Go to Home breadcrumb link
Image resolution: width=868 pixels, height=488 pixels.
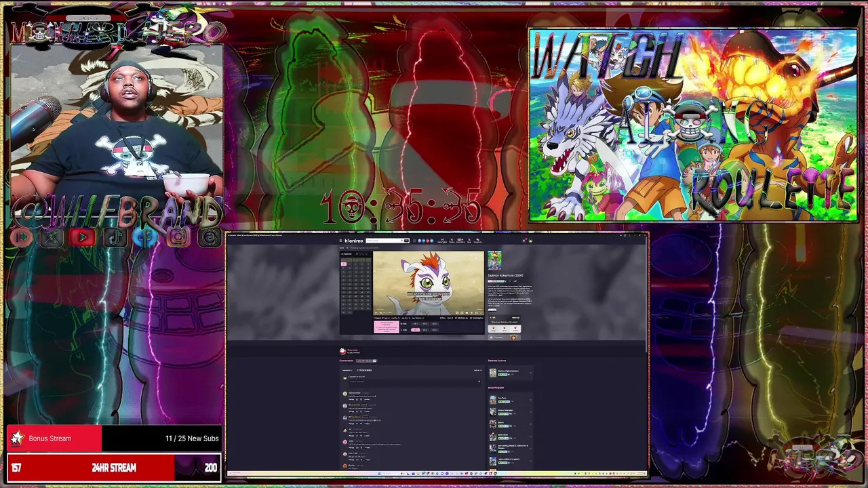[342, 248]
